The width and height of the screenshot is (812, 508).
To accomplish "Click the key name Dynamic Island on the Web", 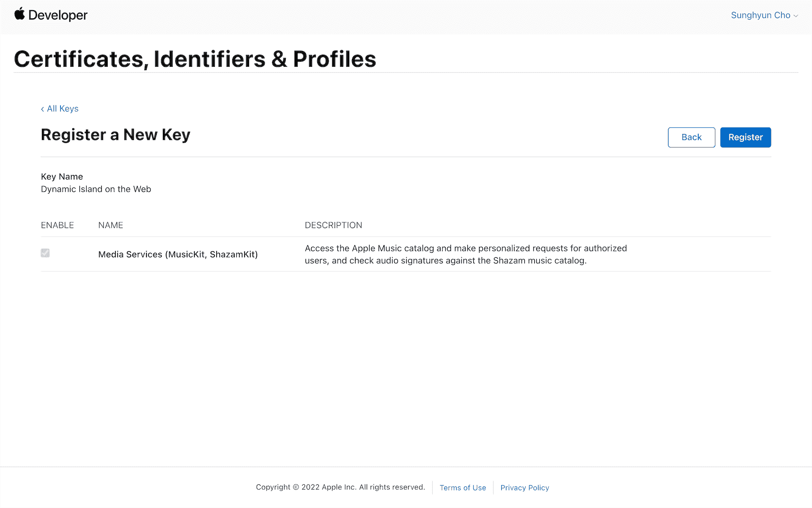I will tap(96, 189).
